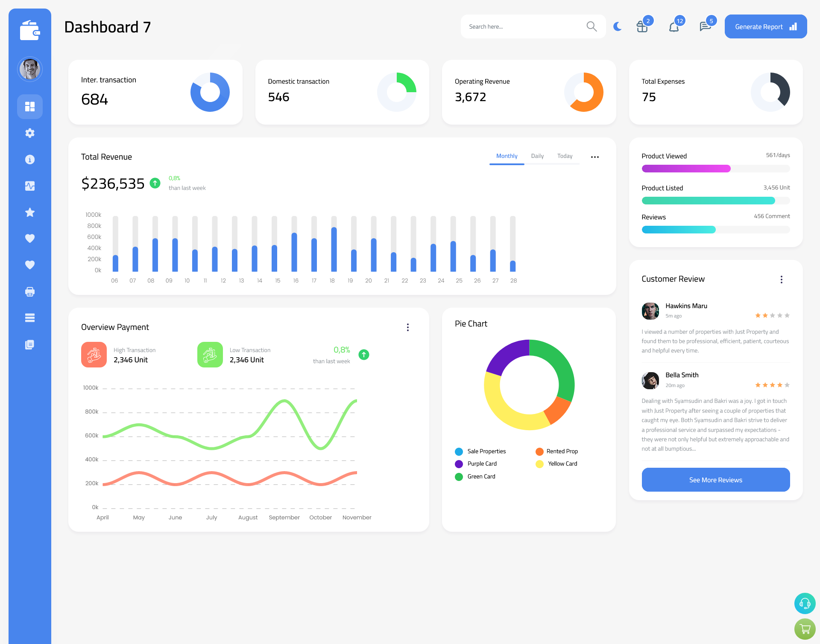The image size is (820, 644).
Task: Open the printer icon
Action: click(x=30, y=291)
